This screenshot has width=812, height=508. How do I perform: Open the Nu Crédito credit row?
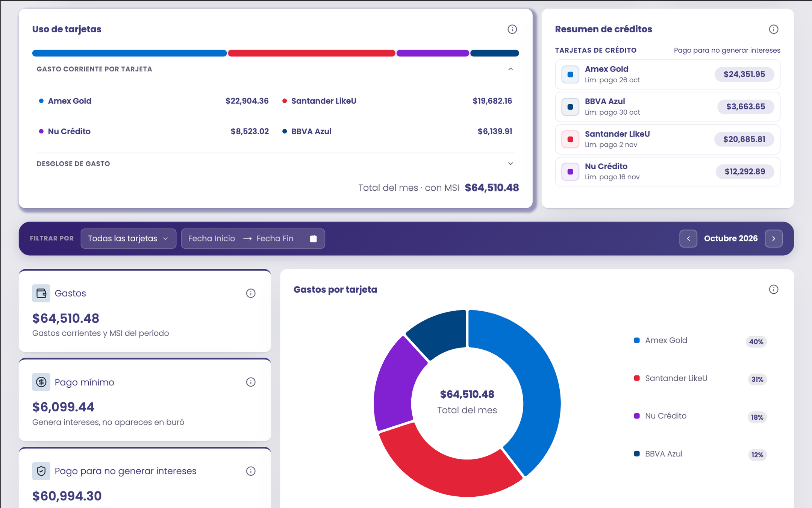click(668, 172)
